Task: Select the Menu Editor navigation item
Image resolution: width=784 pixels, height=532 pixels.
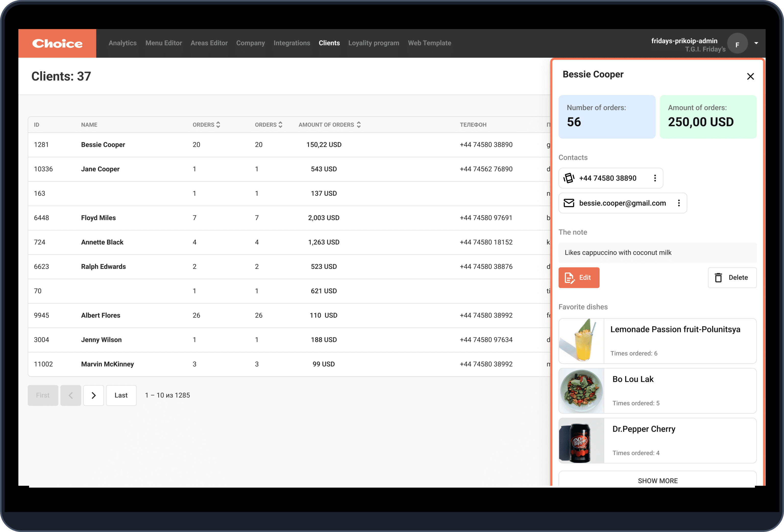Action: point(164,43)
